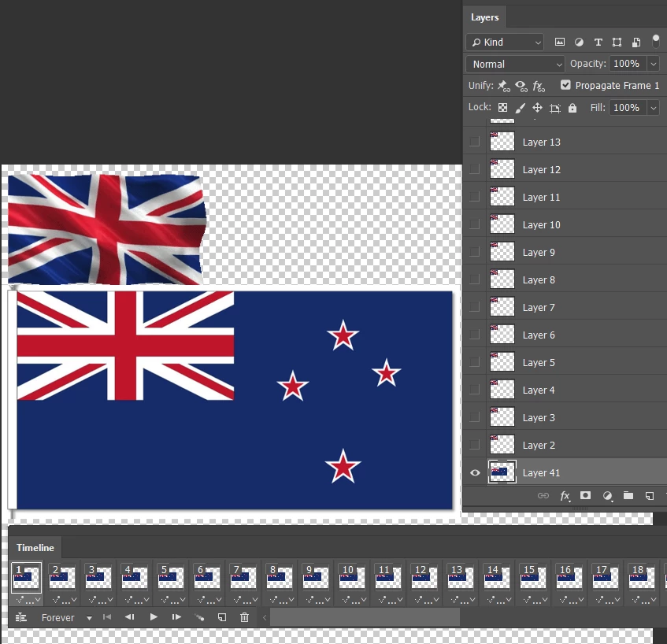
Task: Show Layer 2 visibility box
Action: pos(474,445)
